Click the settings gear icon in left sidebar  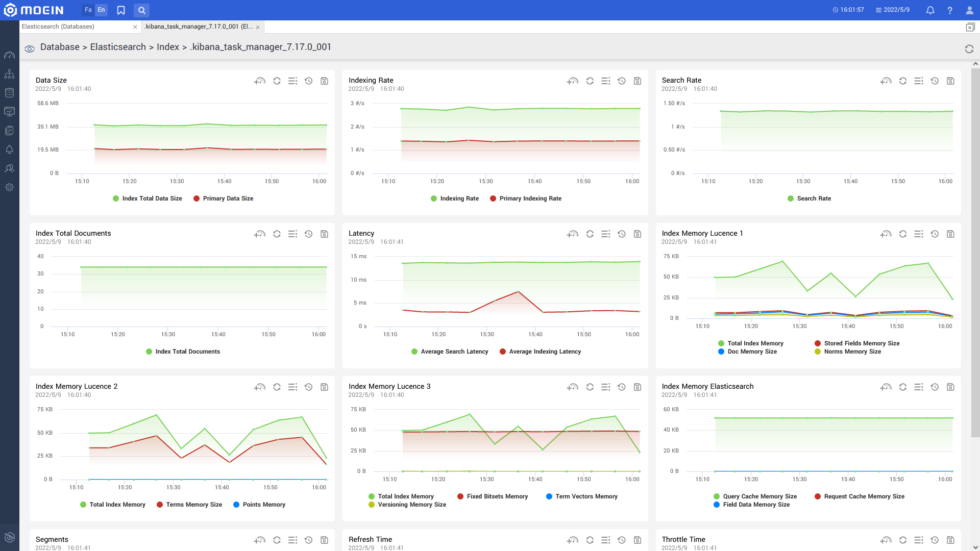click(x=9, y=187)
